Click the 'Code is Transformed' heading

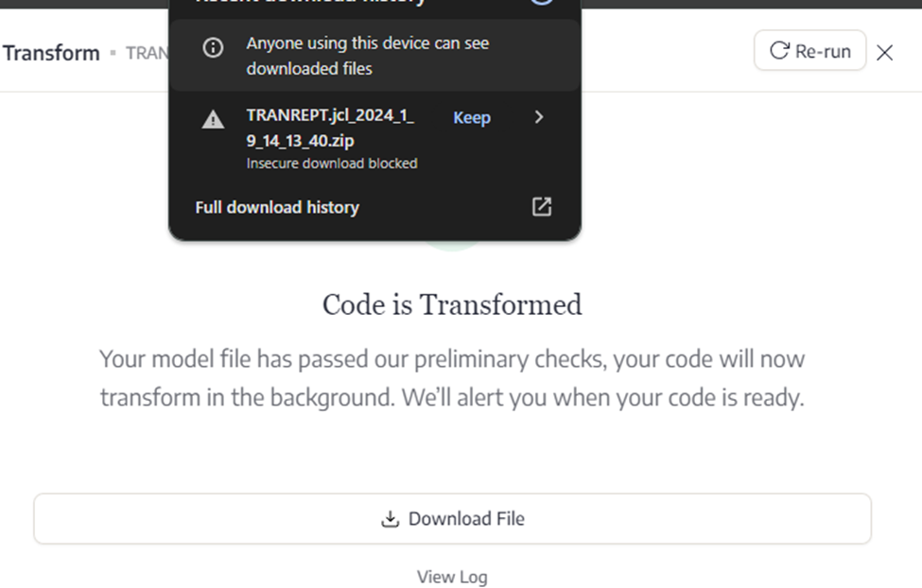[452, 305]
